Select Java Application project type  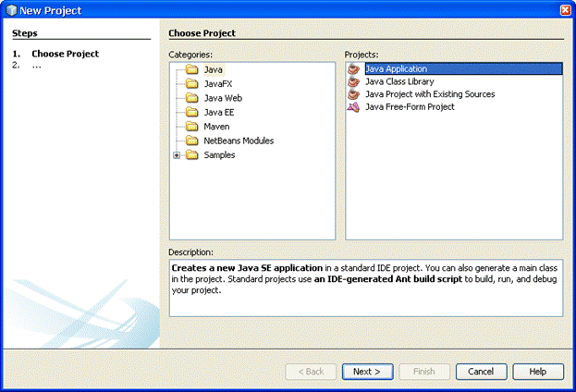[463, 68]
